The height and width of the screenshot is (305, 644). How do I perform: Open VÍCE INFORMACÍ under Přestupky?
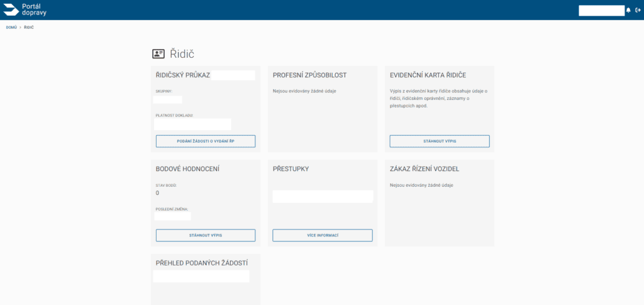323,235
